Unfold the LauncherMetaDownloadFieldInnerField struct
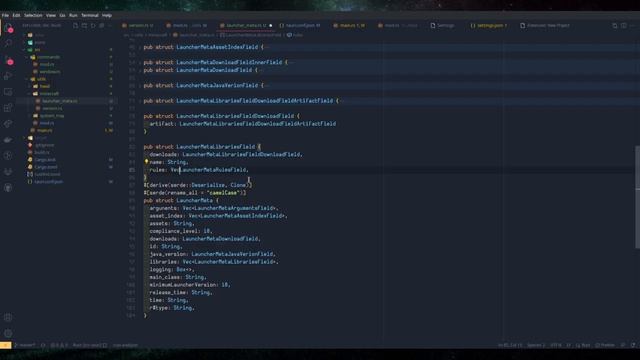640x360 pixels. 140,62
